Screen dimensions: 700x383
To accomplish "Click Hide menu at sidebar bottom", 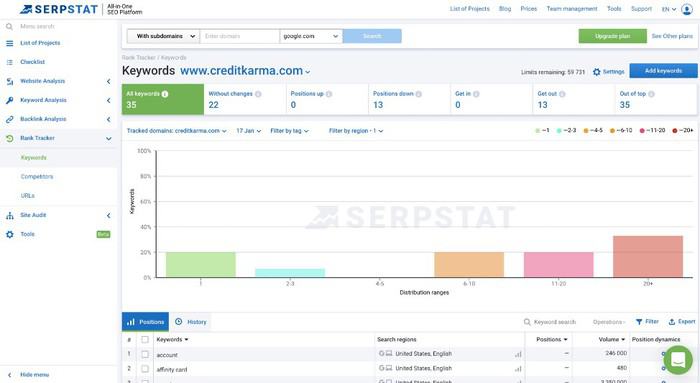I will pyautogui.click(x=34, y=375).
